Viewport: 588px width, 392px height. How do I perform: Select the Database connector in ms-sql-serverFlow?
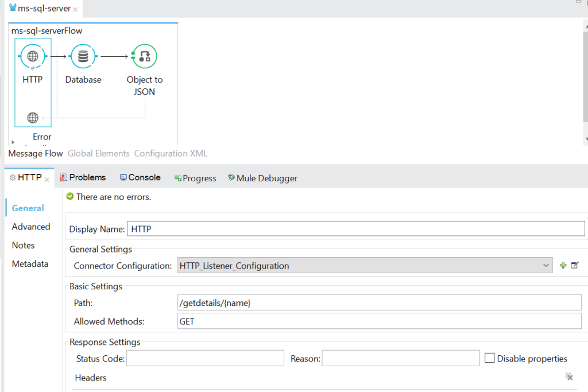(x=83, y=56)
